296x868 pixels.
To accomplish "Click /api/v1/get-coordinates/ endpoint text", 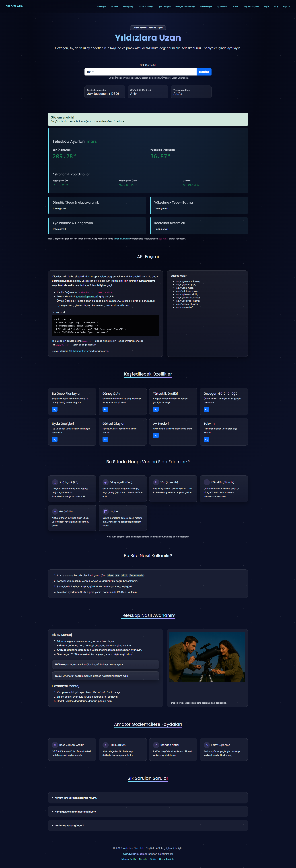I will tap(188, 281).
